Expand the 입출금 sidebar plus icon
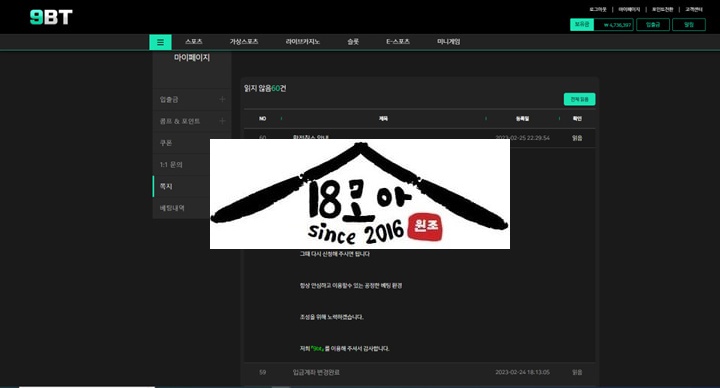The height and width of the screenshot is (388, 720). (x=222, y=99)
